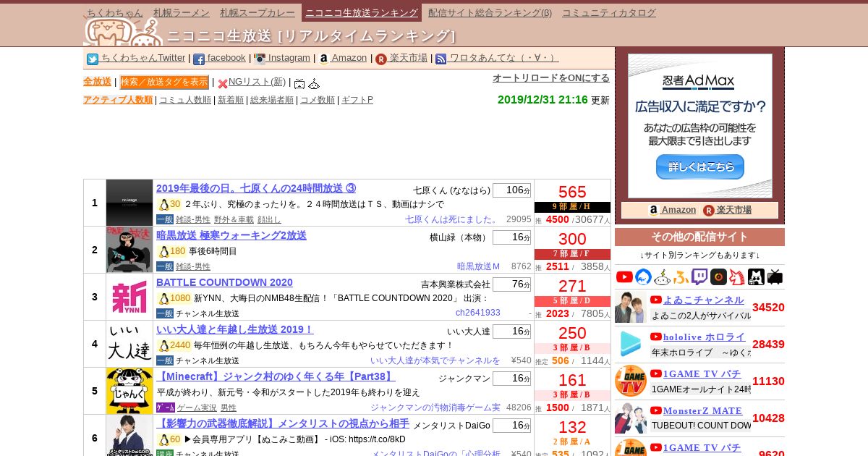The image size is (868, 456).
Task: Open 札幌ラーメン navigation item
Action: click(182, 12)
